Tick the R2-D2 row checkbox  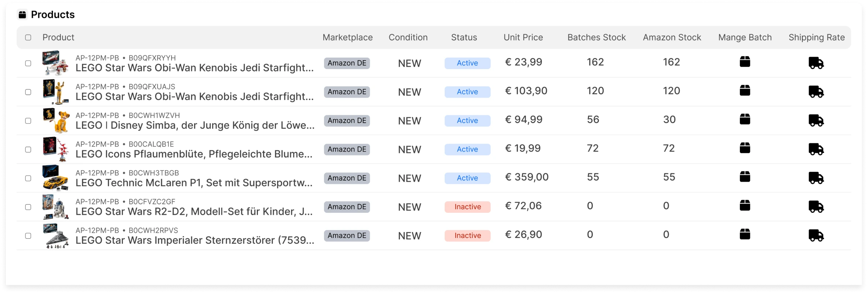(x=28, y=207)
